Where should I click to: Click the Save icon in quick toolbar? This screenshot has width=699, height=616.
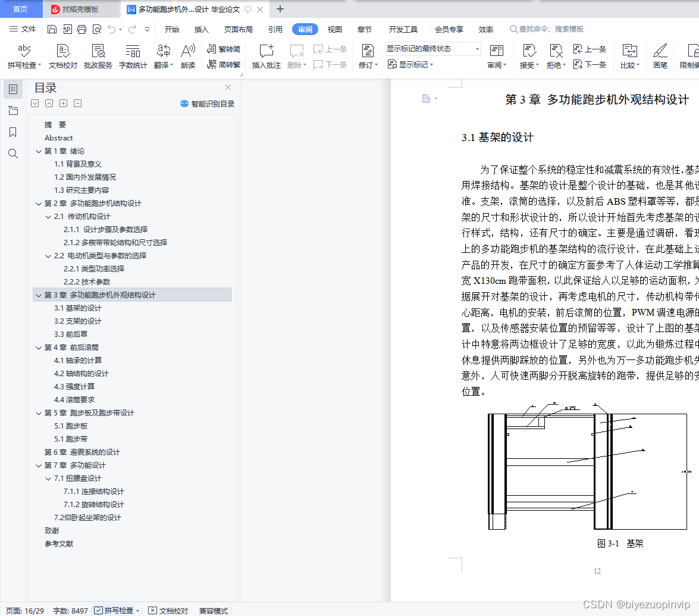coord(52,29)
